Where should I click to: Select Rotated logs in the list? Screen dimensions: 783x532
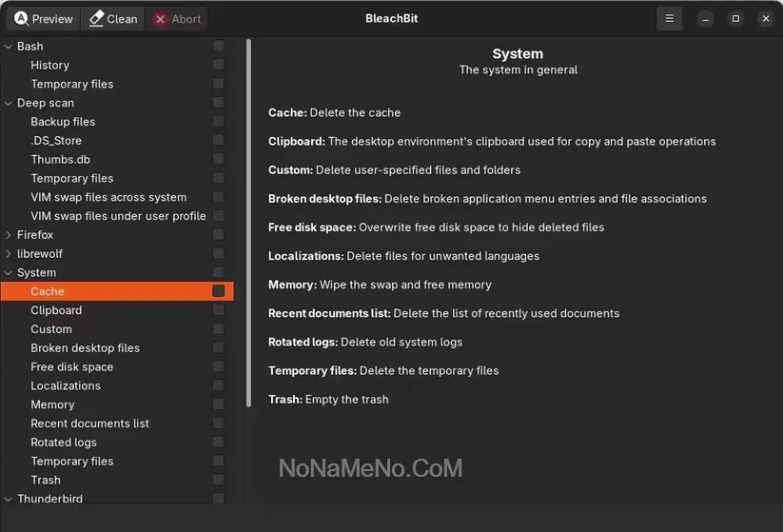click(x=64, y=443)
